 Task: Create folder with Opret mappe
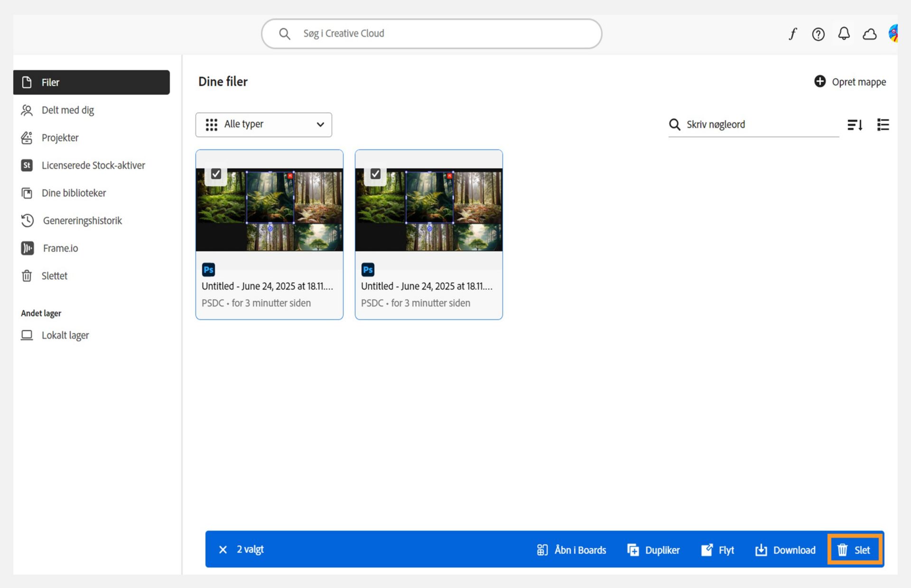click(850, 82)
